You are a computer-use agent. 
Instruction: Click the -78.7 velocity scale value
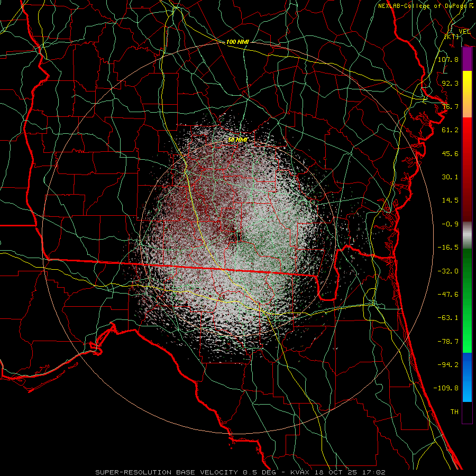click(x=448, y=342)
